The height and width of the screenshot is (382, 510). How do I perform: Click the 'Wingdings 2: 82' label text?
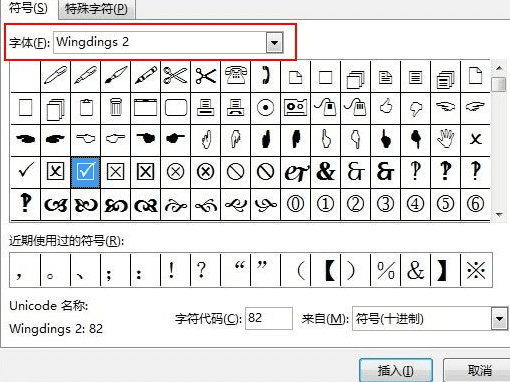click(56, 329)
